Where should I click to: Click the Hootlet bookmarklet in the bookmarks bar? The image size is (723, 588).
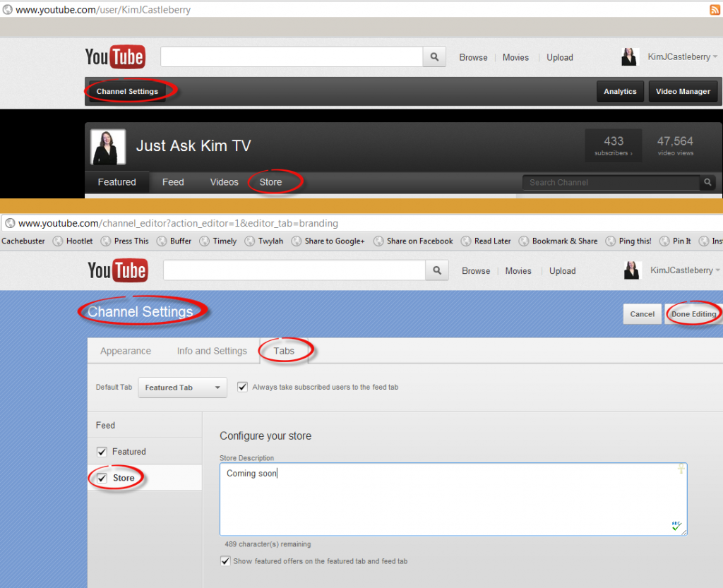tap(73, 241)
